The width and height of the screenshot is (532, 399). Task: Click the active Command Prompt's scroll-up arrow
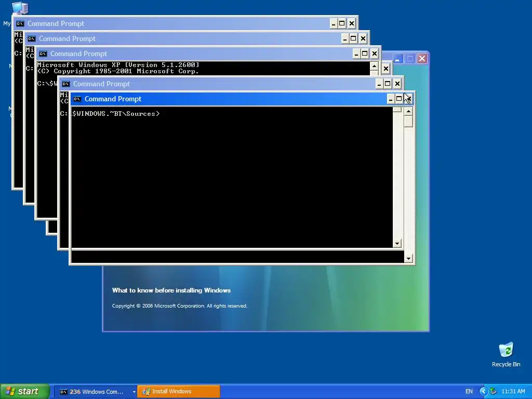click(408, 111)
